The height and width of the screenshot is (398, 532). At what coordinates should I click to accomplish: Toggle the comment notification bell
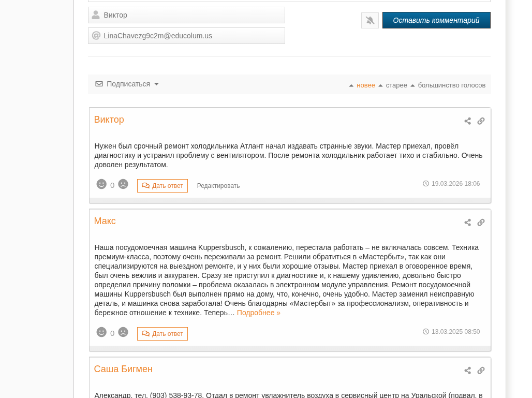pos(370,20)
